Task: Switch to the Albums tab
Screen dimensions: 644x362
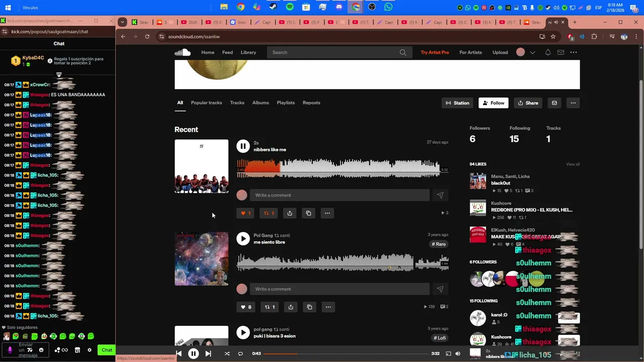Action: tap(261, 103)
